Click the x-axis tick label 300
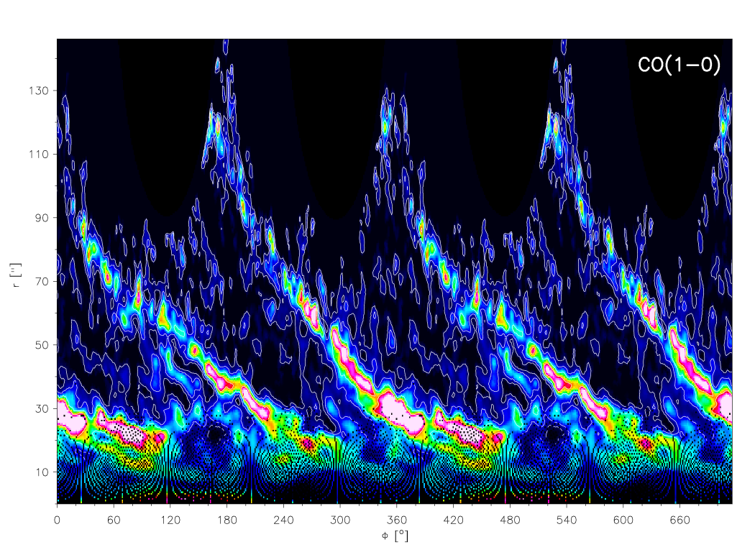The width and height of the screenshot is (755, 560). pos(340,520)
